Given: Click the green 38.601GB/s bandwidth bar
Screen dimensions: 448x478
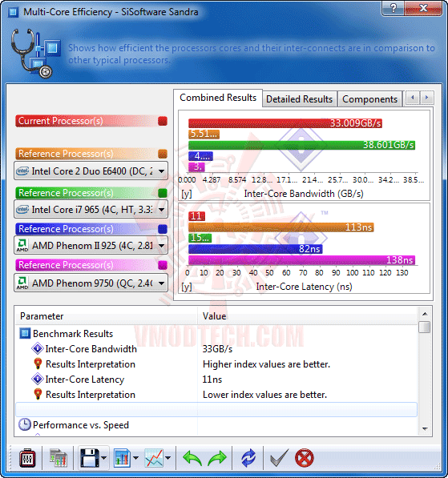Looking at the screenshot, I should coord(301,145).
